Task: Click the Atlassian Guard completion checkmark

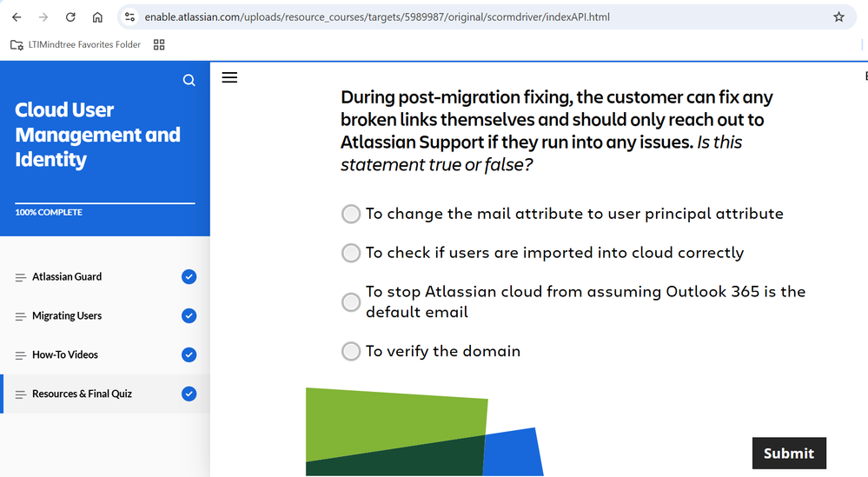Action: coord(189,276)
